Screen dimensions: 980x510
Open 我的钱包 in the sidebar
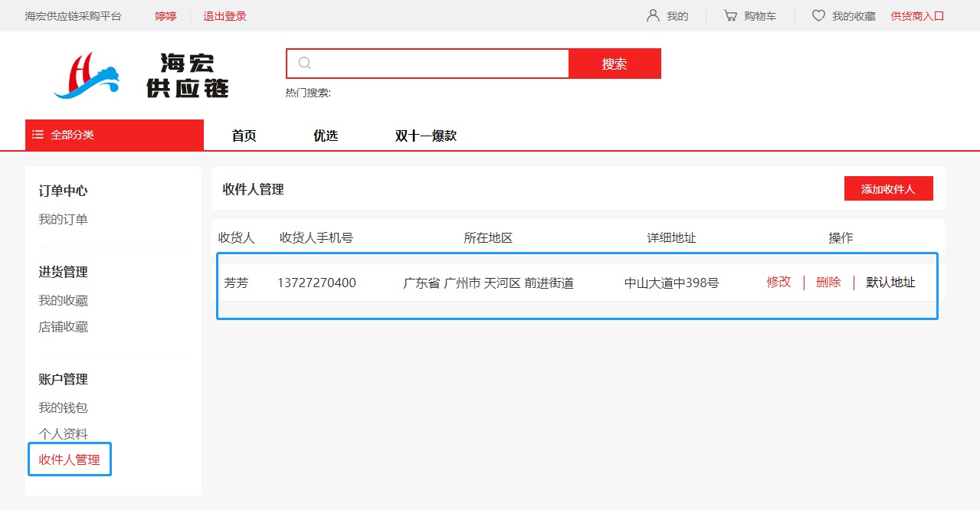(x=63, y=408)
